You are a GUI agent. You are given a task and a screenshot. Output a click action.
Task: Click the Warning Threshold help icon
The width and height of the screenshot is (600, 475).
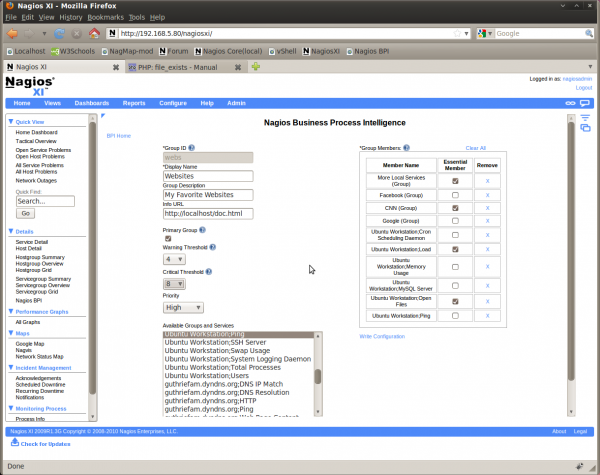click(x=211, y=246)
